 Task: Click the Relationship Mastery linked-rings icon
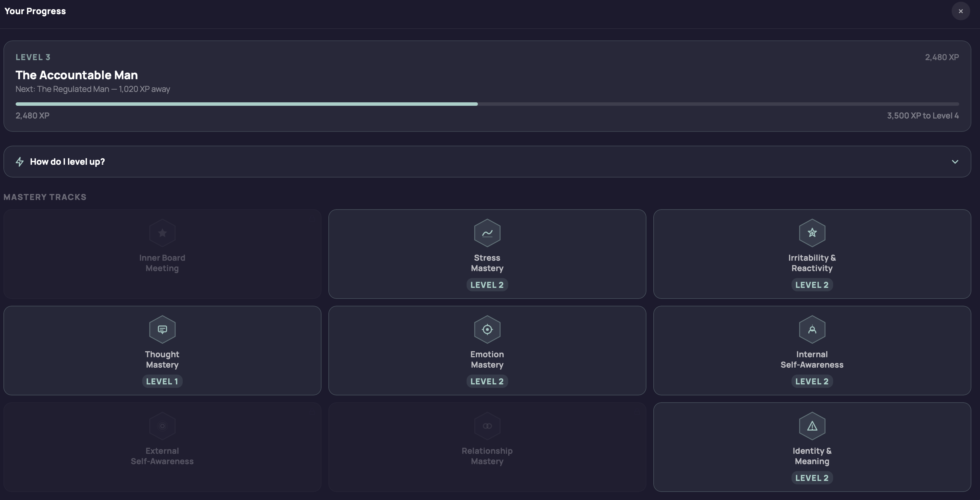(x=487, y=426)
